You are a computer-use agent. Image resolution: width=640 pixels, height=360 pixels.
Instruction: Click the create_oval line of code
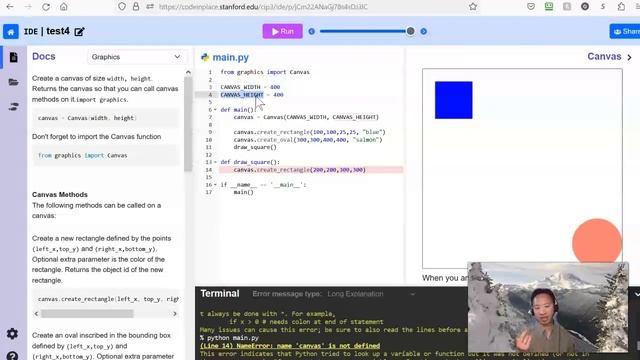point(308,140)
